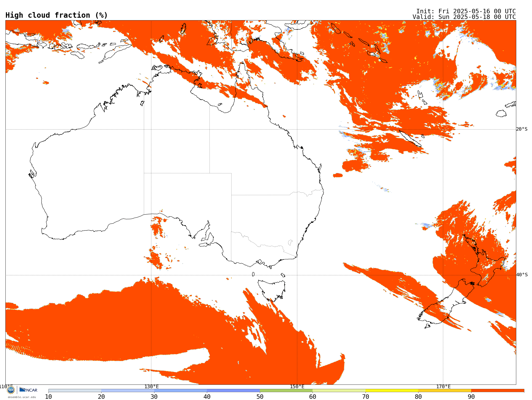Image resolution: width=532 pixels, height=400 pixels.
Task: Click the colorbar tick label 10
Action: point(49,397)
